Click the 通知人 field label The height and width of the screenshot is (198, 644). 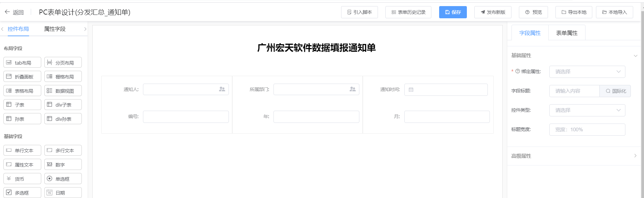[131, 90]
